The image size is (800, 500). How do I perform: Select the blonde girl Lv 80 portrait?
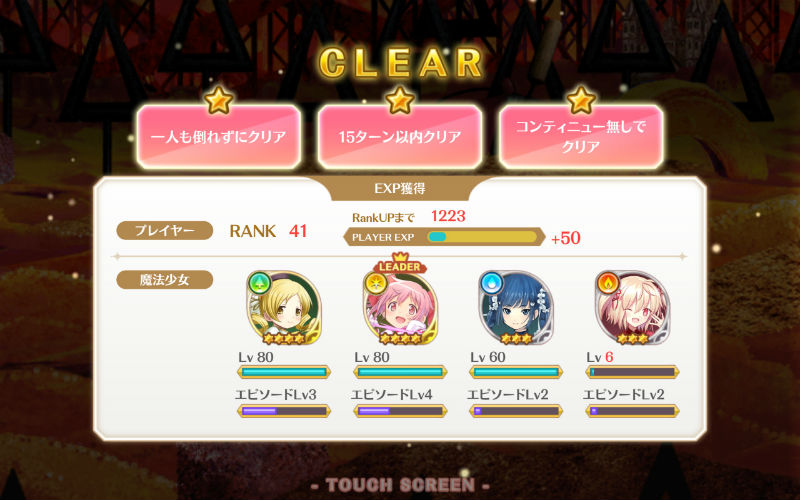[x=284, y=308]
